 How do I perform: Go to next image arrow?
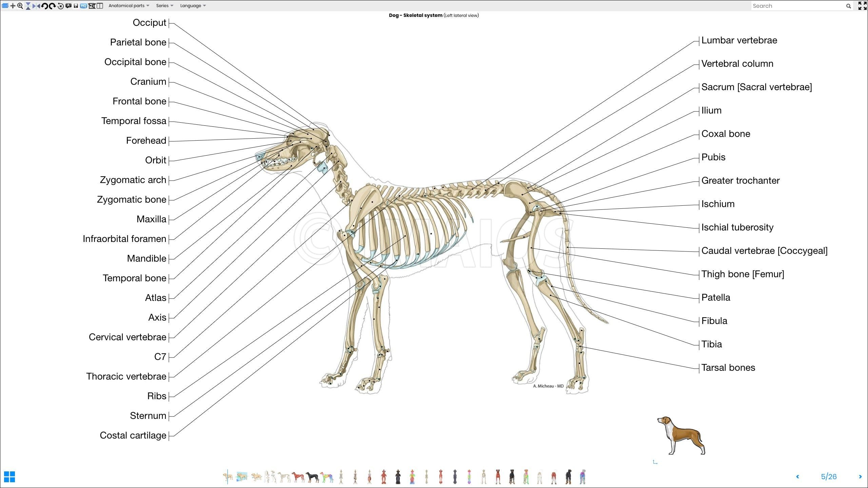pyautogui.click(x=860, y=476)
